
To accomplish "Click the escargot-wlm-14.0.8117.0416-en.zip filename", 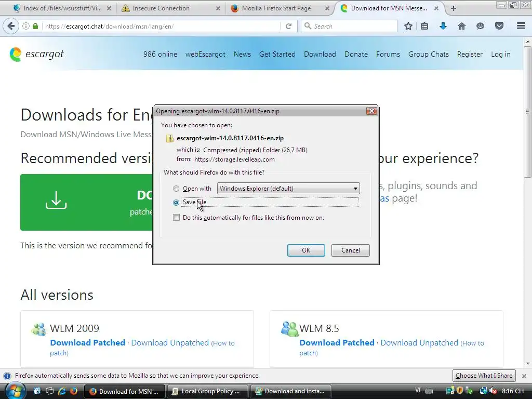I will coord(230,138).
